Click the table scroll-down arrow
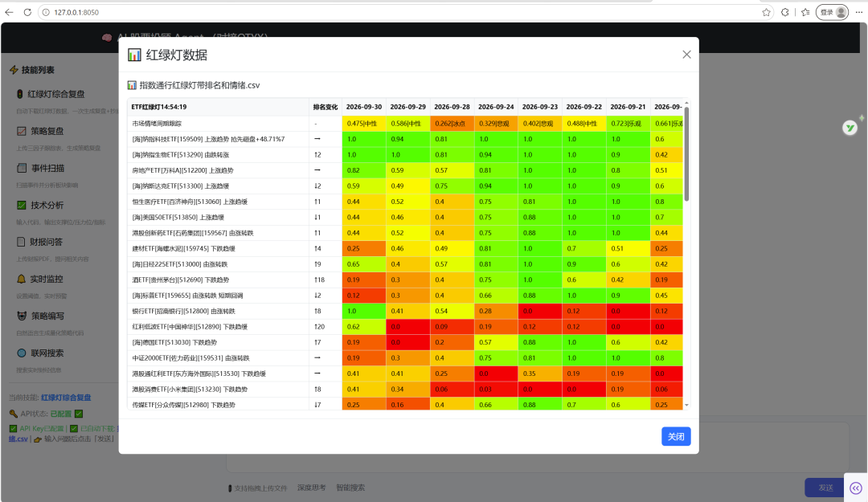Screen dimensions: 868x502 click(x=686, y=405)
